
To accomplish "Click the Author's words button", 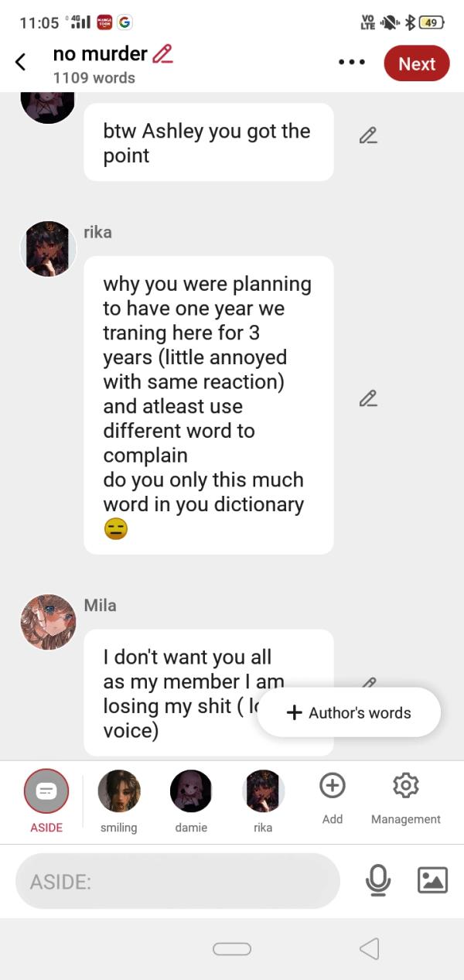I will tap(349, 713).
